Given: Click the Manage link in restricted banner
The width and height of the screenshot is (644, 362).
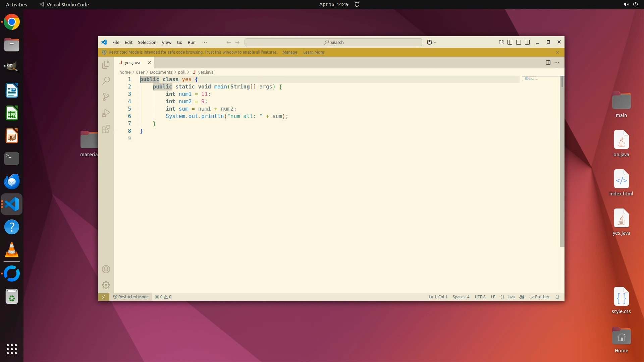Looking at the screenshot, I should pos(290,52).
